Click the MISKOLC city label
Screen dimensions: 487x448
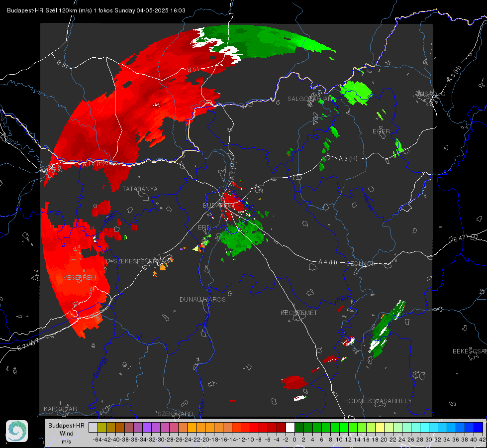[x=431, y=94]
